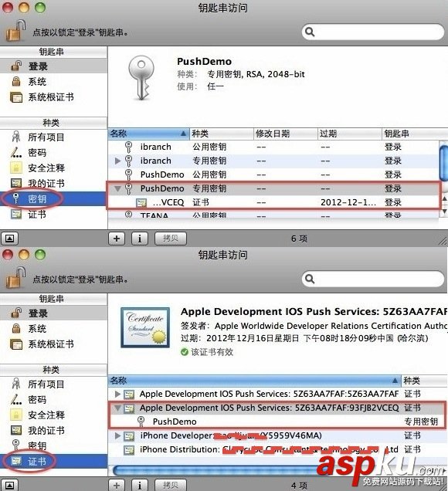Sort by 修改日期 column header
This screenshot has height=491, width=448.
point(285,134)
